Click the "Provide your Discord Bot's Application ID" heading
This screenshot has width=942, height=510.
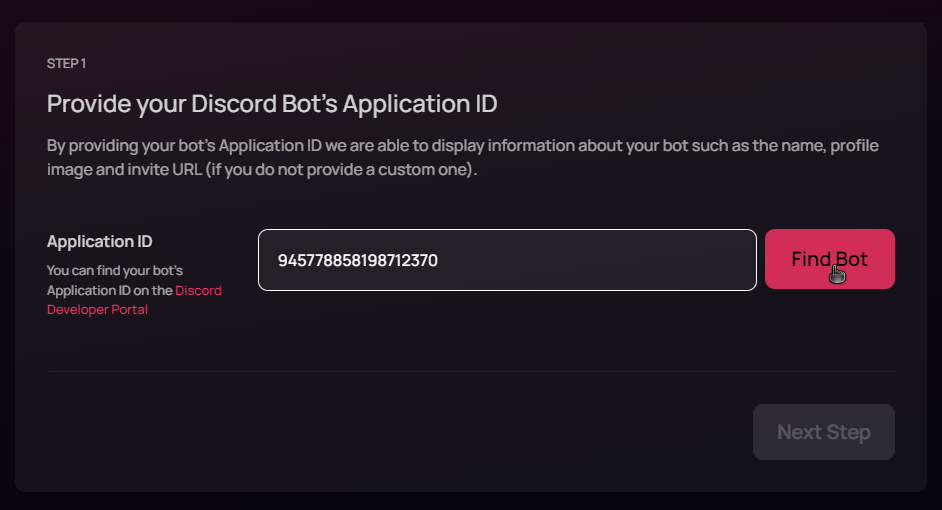point(272,104)
